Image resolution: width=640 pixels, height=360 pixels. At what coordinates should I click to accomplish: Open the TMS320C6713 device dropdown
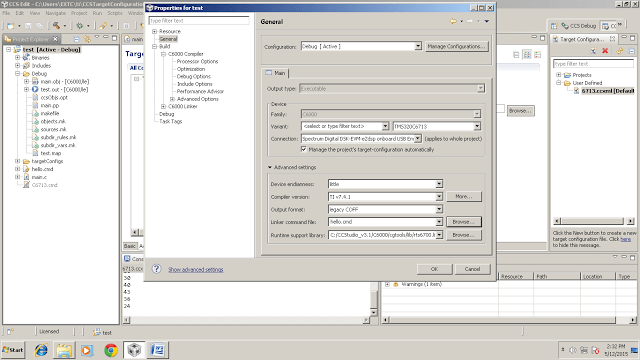tap(477, 127)
